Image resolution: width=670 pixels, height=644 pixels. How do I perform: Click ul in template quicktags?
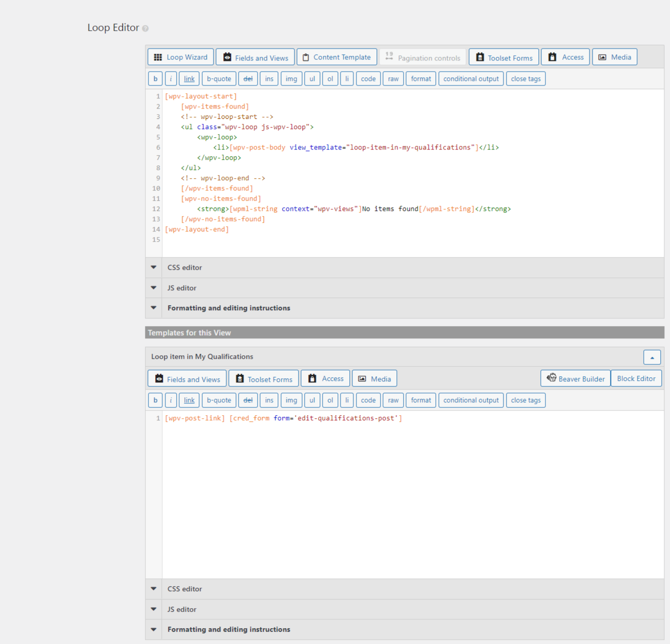(x=312, y=400)
